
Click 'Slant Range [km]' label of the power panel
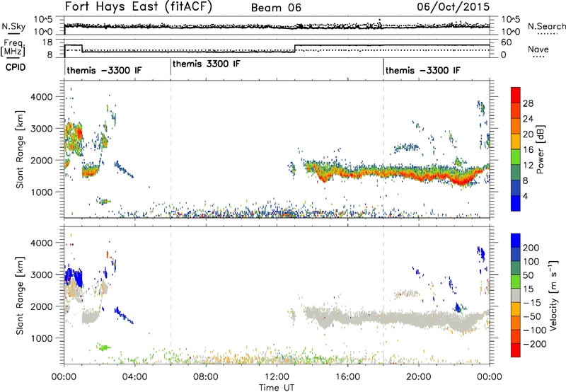(20, 149)
